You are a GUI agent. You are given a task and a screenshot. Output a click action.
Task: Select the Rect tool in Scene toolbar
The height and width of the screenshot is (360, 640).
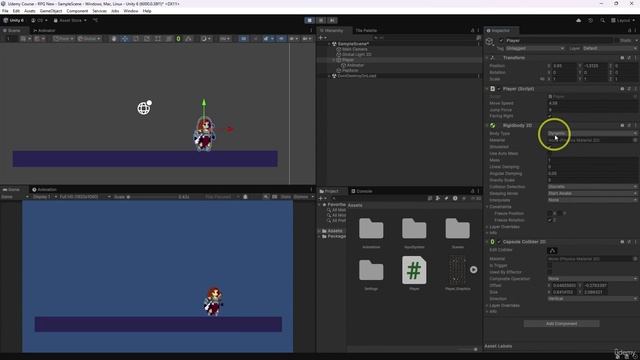click(x=158, y=39)
